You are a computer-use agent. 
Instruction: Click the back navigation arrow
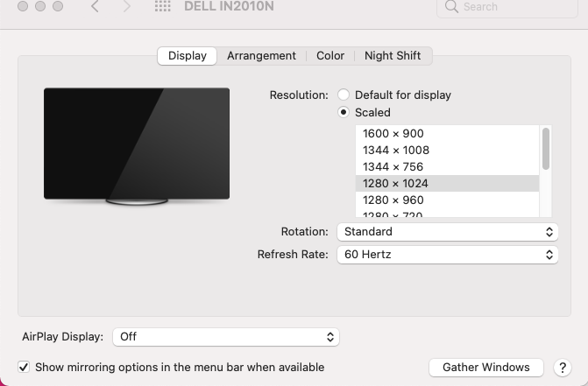pos(95,7)
